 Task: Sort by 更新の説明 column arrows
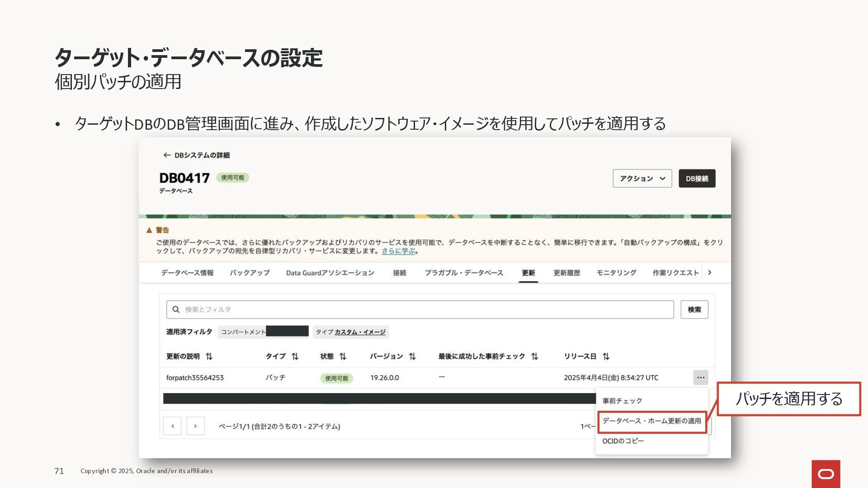click(209, 357)
